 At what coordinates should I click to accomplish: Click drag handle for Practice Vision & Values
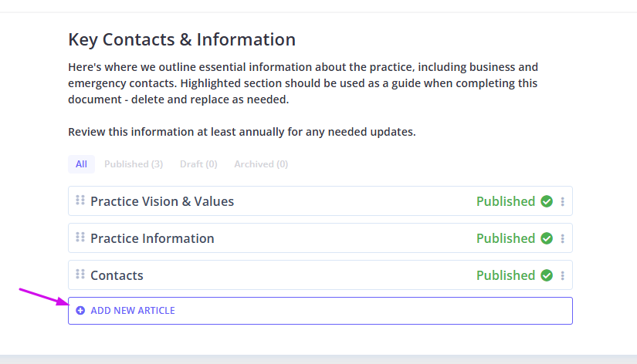pyautogui.click(x=80, y=200)
